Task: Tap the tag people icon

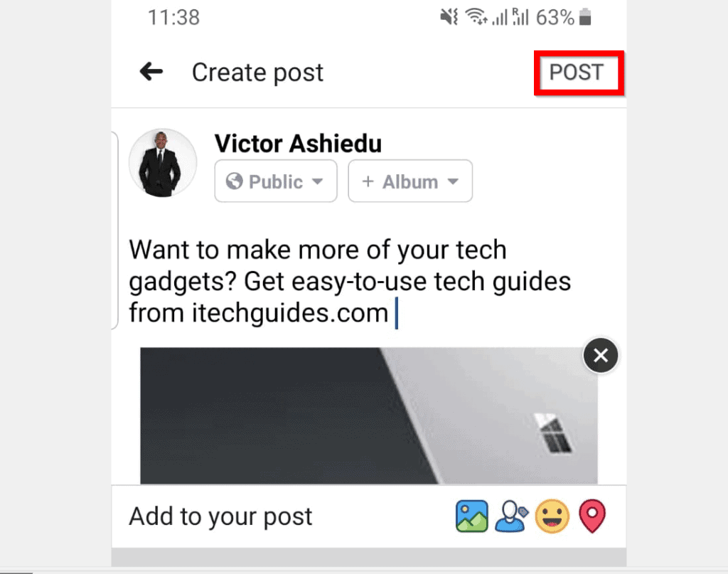Action: [x=511, y=516]
